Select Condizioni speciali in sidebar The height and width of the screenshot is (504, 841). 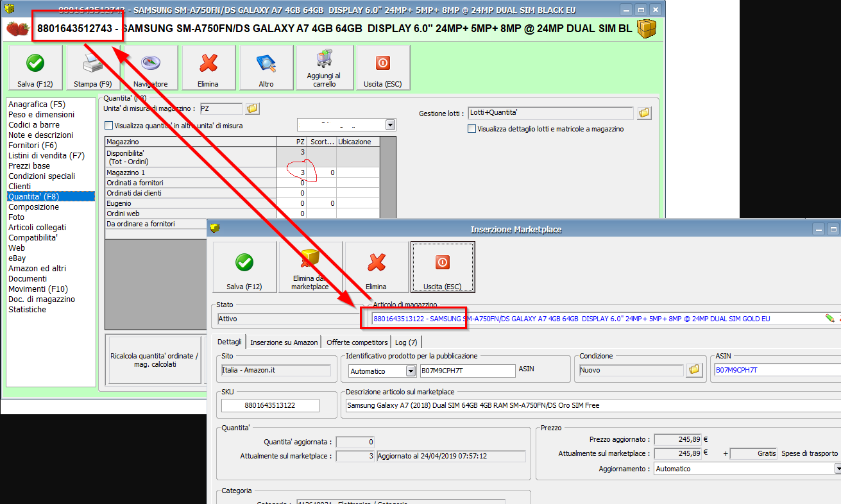coord(42,176)
